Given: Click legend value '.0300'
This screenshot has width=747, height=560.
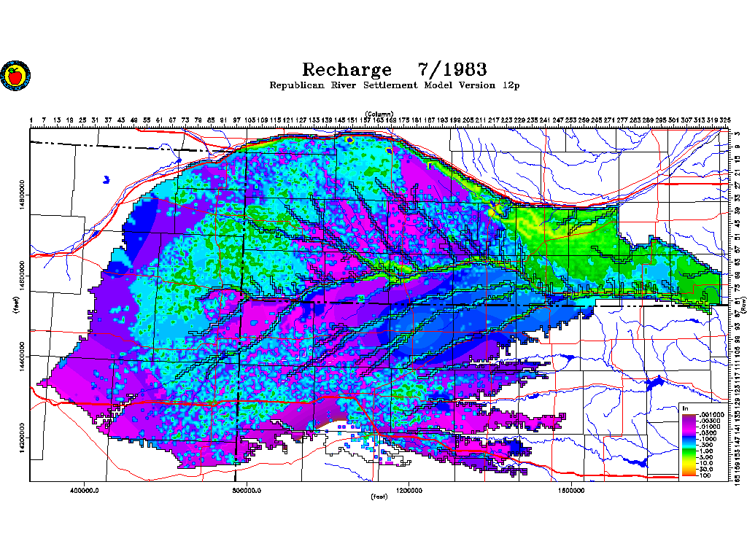Looking at the screenshot, I should (708, 433).
